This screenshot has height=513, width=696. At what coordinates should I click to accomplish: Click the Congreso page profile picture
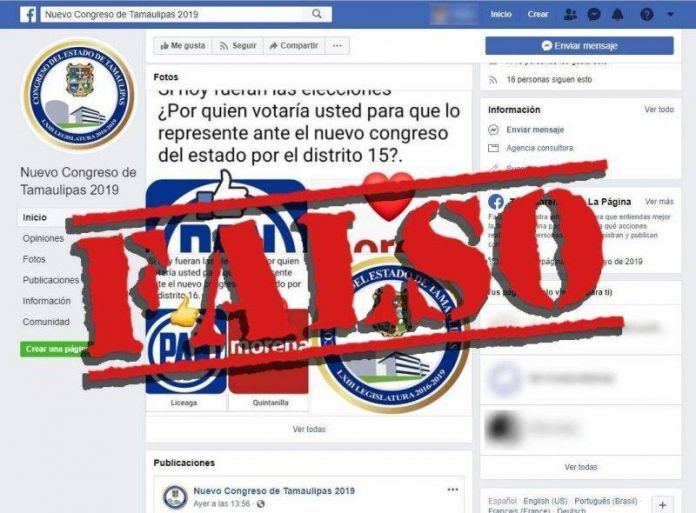(x=79, y=95)
